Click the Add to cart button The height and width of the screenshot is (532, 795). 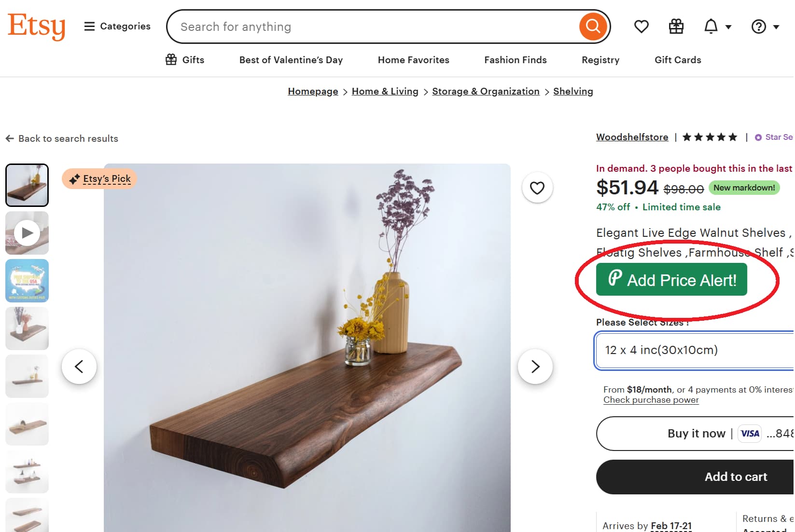735,477
